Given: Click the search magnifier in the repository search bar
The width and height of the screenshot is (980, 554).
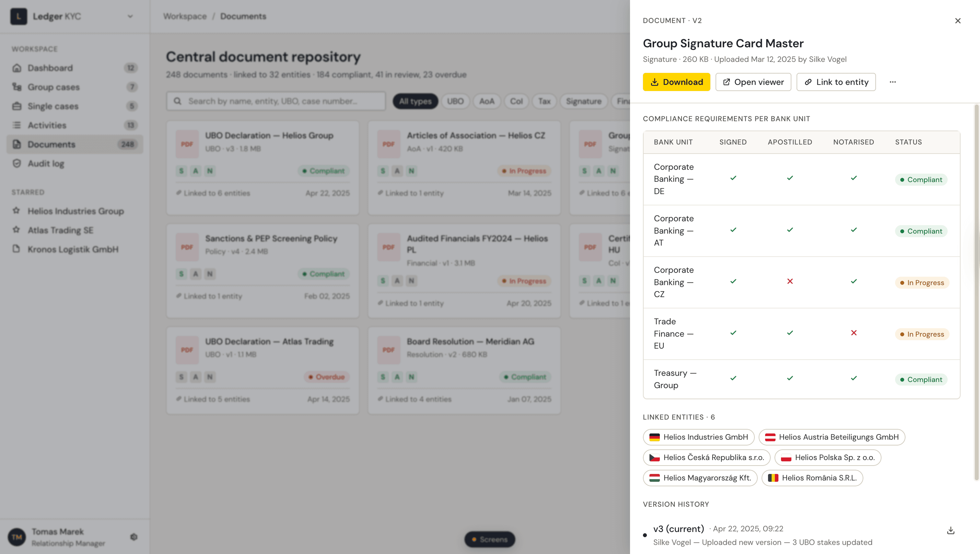Looking at the screenshot, I should (177, 101).
